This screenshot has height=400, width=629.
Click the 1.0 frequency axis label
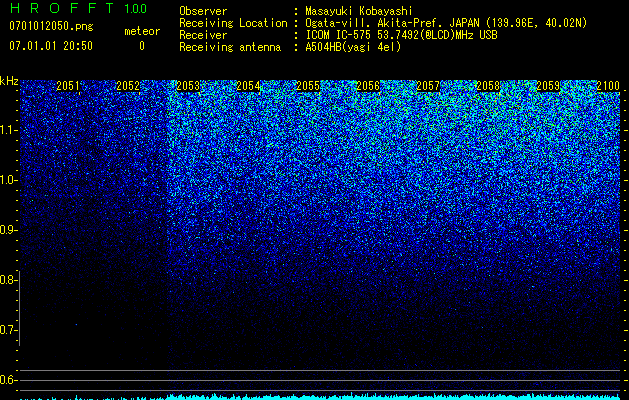point(8,180)
